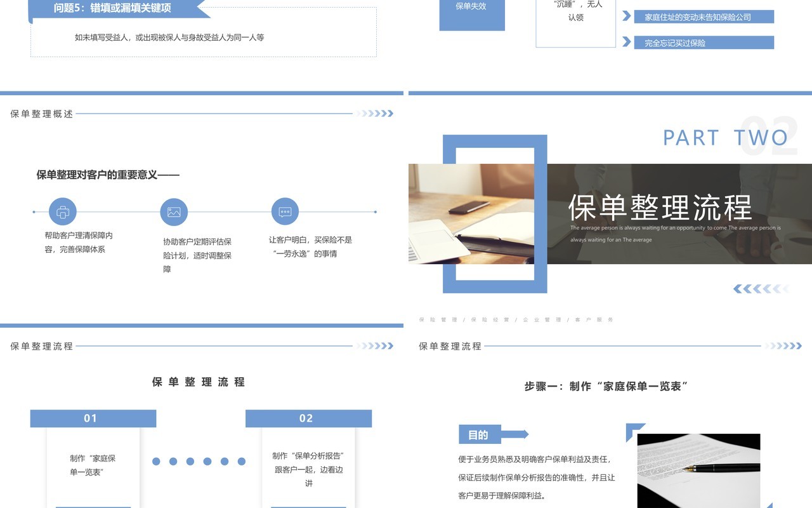Select the desk photo with phone and notebook
This screenshot has width=812, height=508.
coord(471,214)
